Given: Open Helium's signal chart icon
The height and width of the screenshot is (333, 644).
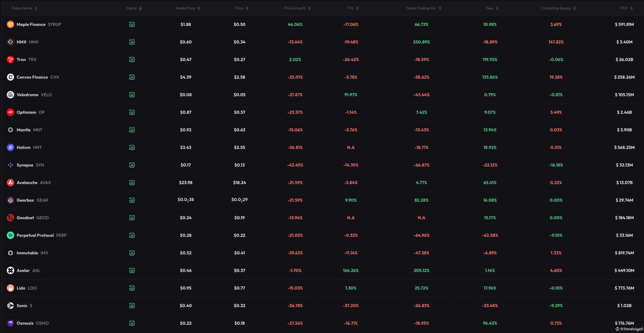Looking at the screenshot, I should [132, 147].
